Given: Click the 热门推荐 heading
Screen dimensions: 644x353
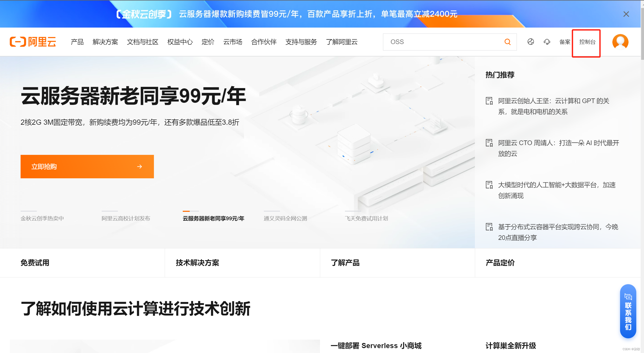Looking at the screenshot, I should [x=500, y=75].
